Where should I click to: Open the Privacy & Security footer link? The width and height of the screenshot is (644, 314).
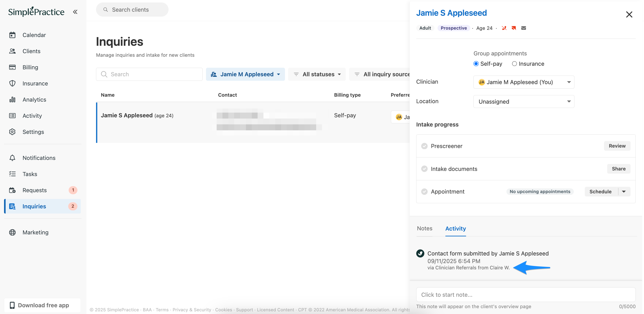(x=192, y=310)
